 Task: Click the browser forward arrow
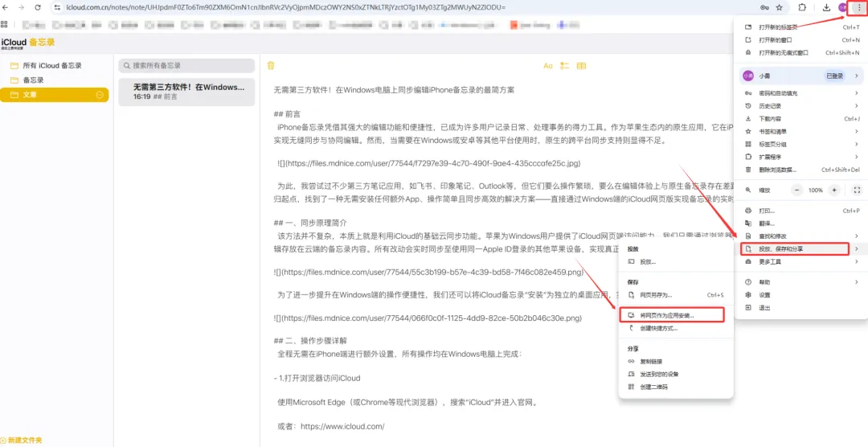click(x=21, y=7)
